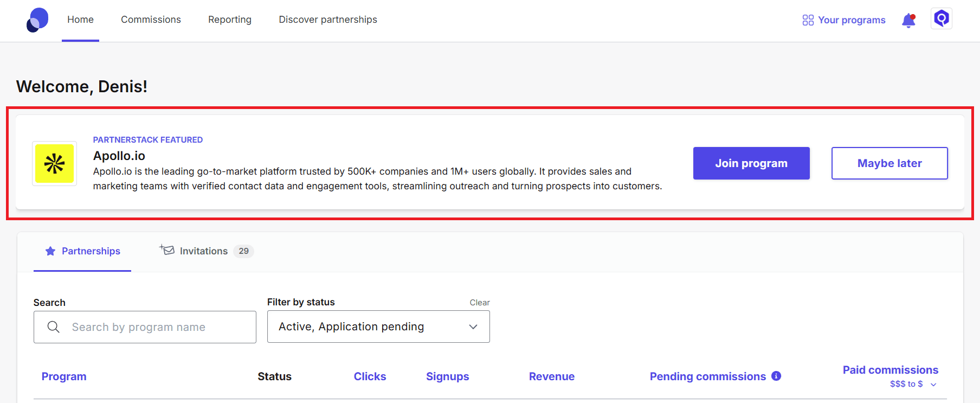Focus the Search by program name field
This screenshot has width=980, height=403.
pyautogui.click(x=145, y=327)
